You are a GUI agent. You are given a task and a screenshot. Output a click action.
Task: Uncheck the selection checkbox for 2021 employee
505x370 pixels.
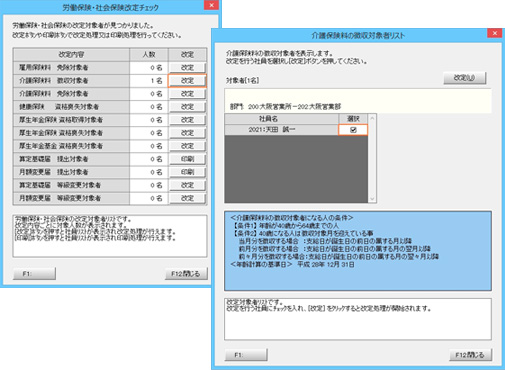tap(353, 130)
